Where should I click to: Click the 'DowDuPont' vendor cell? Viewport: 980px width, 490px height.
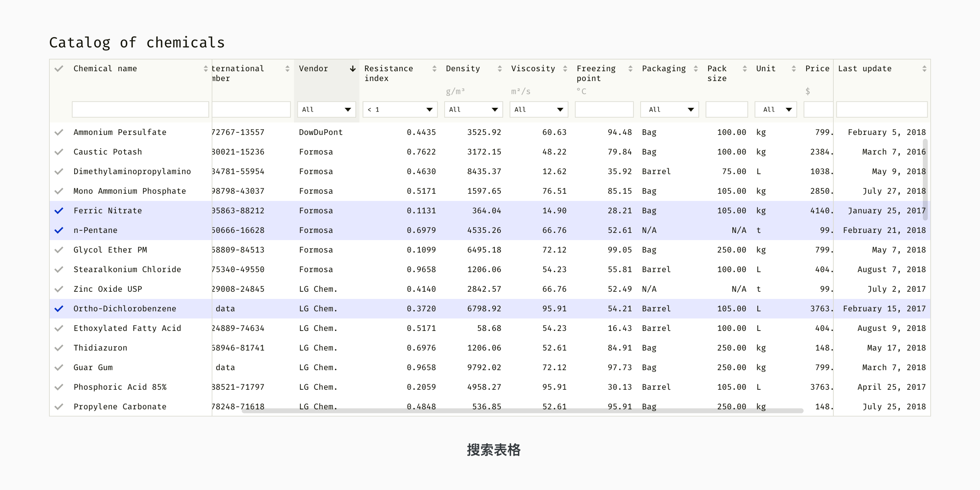point(321,132)
